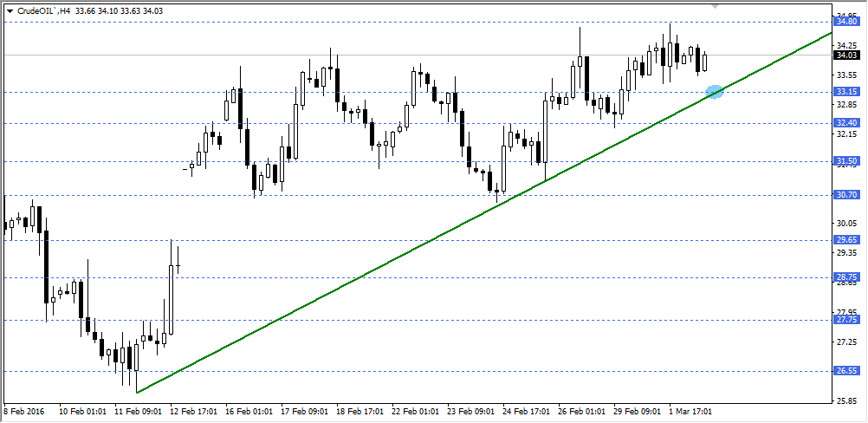Click the gray chart shift marker at top

pyautogui.click(x=714, y=5)
